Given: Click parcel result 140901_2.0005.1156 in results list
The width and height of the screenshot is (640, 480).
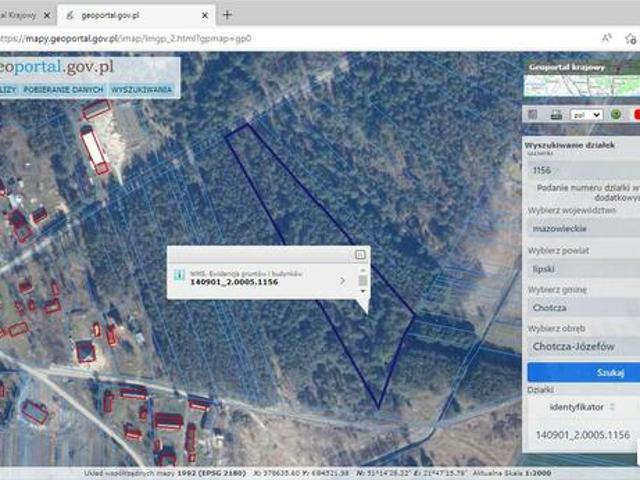Looking at the screenshot, I should 582,435.
